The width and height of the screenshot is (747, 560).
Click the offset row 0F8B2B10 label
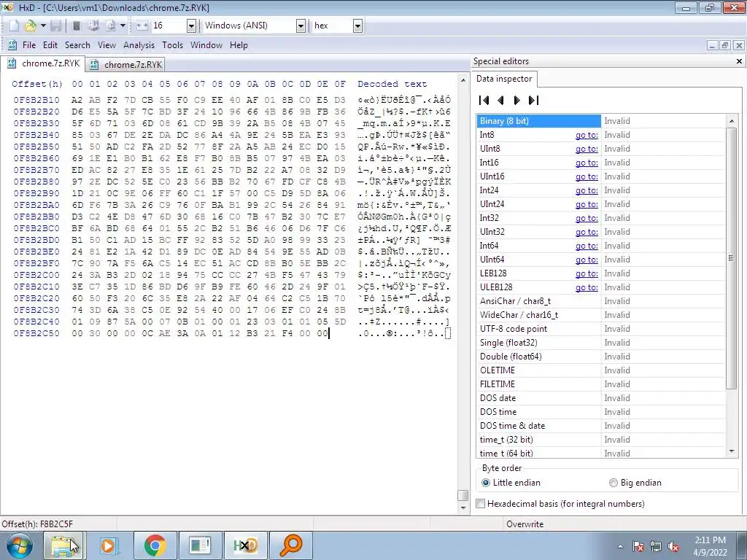point(36,100)
